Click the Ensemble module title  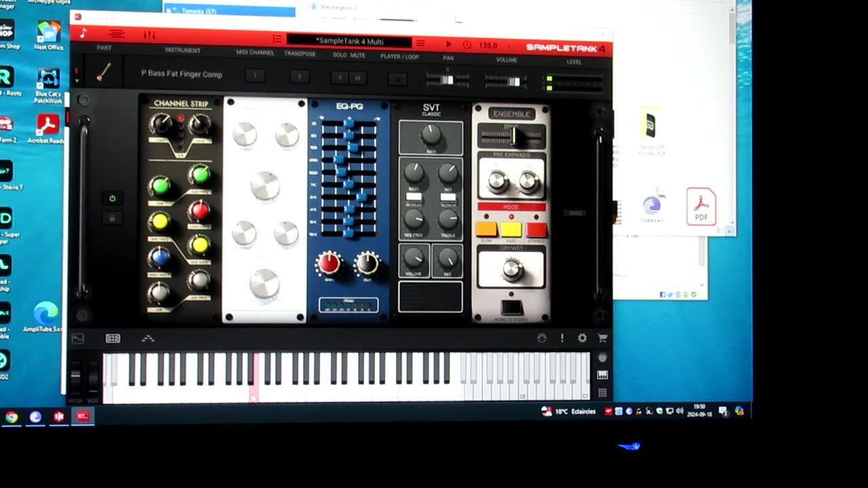tap(512, 114)
